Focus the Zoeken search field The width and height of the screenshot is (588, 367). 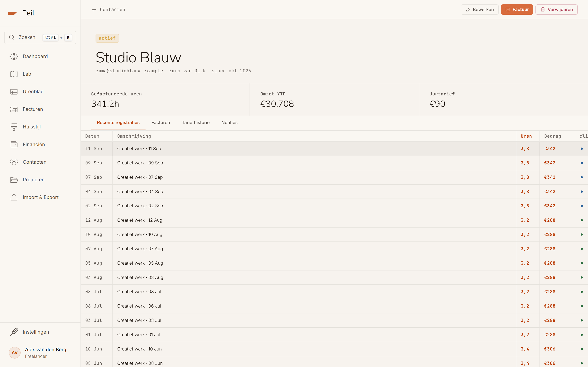(40, 37)
